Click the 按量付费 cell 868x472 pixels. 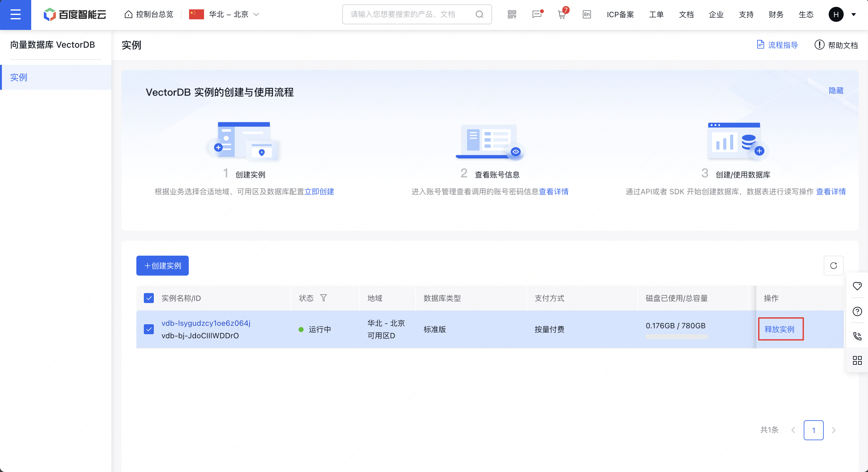[549, 329]
